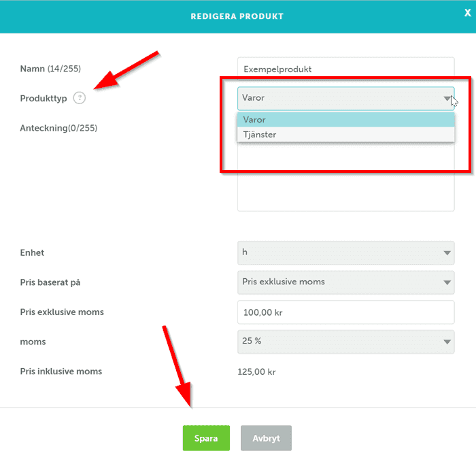Click the arrow on Pris baserat på
Image resolution: width=476 pixels, height=462 pixels.
click(447, 282)
